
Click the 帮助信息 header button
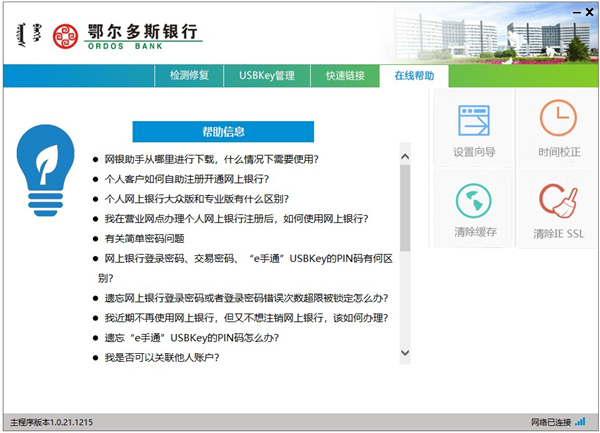(x=223, y=132)
